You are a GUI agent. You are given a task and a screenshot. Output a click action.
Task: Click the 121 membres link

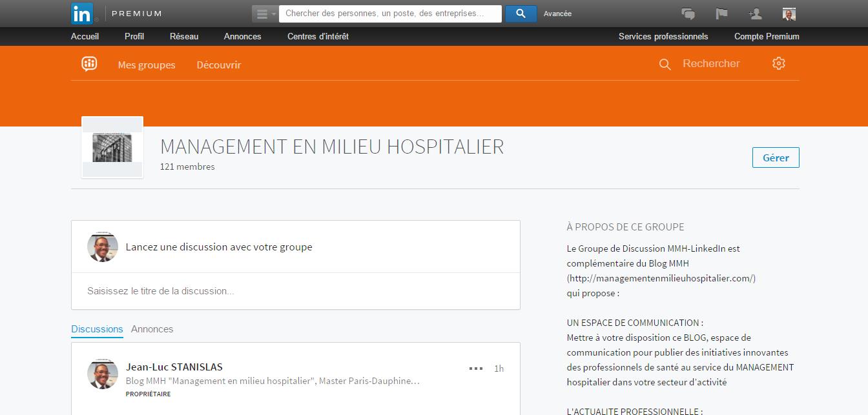click(x=187, y=167)
